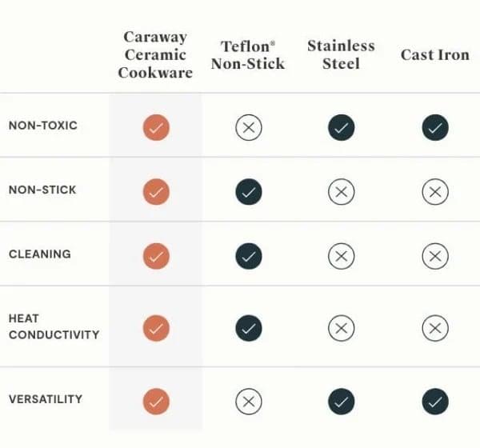
Task: Click Cast Iron's Non-Toxic checkmark
Action: [435, 127]
